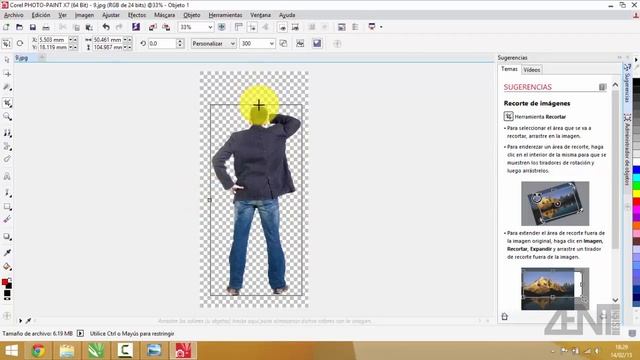Expand the color palette flyout arrow

pos(636,60)
